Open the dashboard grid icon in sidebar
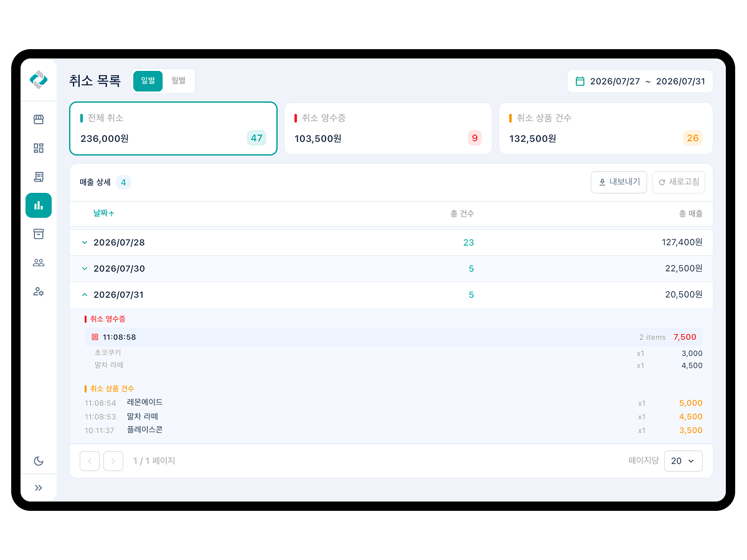Screen dimensions: 747x560 39,148
